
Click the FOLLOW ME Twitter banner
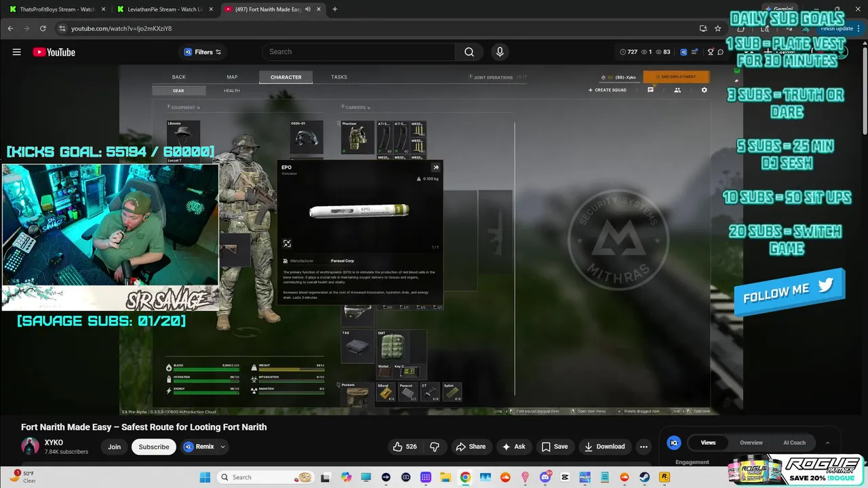coord(789,292)
